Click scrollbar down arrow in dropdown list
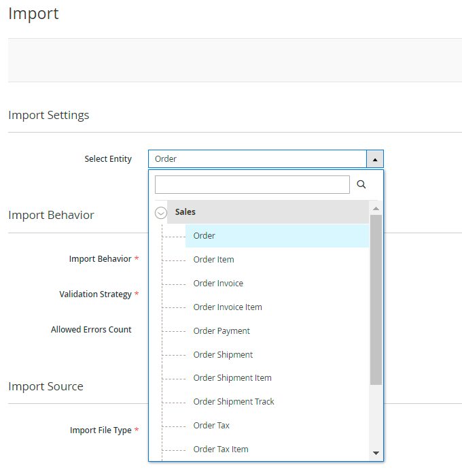462x476 pixels. (x=376, y=453)
